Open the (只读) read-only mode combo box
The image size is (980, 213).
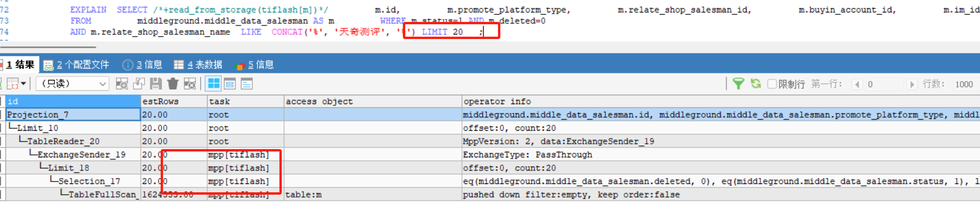click(x=73, y=84)
